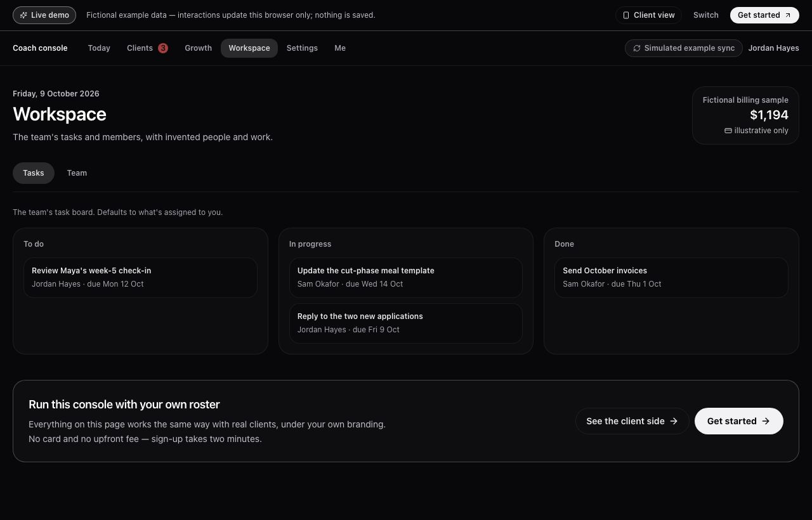Click the red Clients notification badge

163,48
